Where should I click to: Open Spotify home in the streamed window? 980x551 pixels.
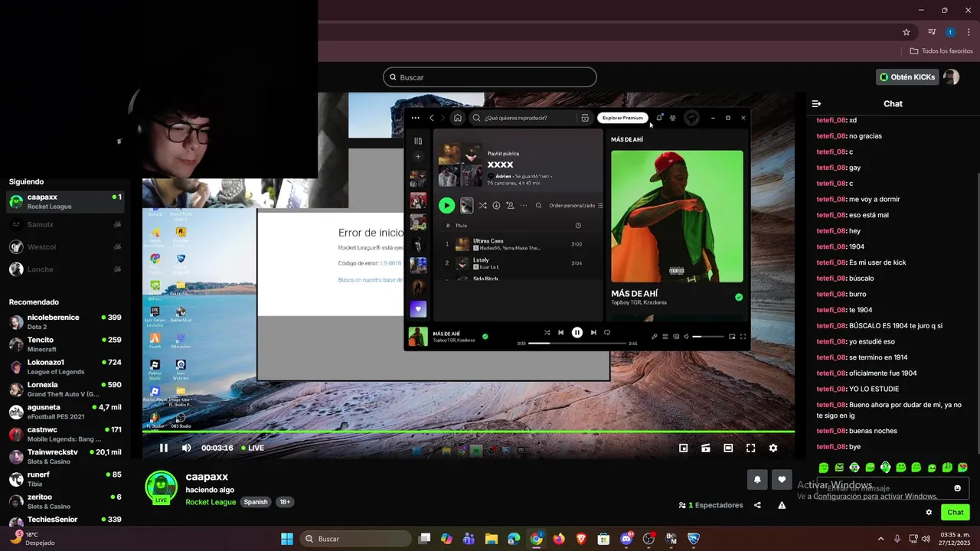click(x=457, y=118)
